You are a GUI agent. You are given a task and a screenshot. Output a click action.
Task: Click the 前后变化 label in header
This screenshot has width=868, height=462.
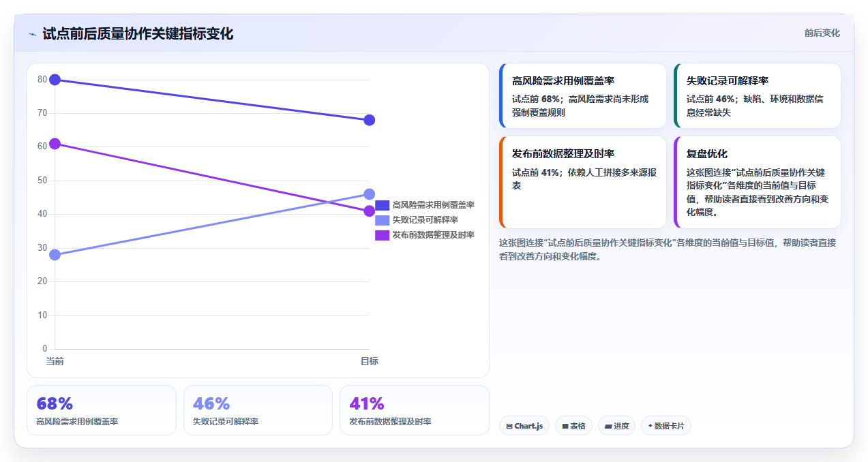tap(822, 33)
